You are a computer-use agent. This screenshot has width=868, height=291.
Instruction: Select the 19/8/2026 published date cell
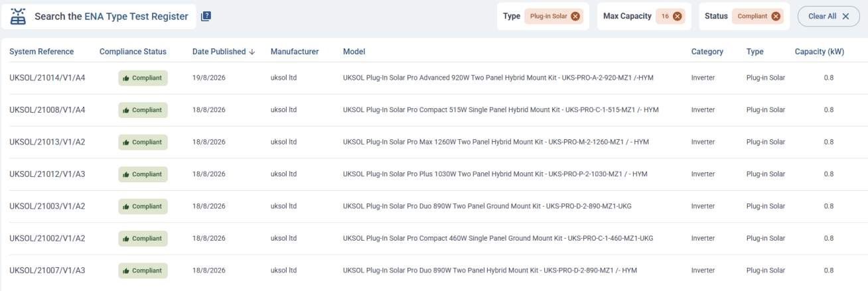(209, 78)
